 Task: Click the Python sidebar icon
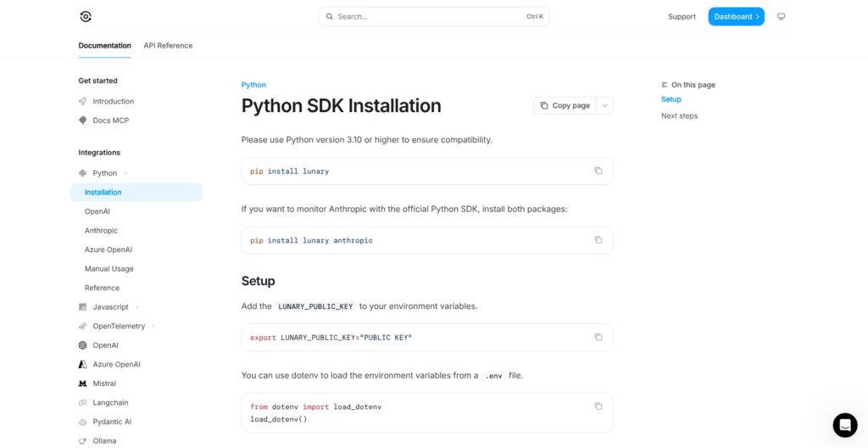(x=83, y=173)
